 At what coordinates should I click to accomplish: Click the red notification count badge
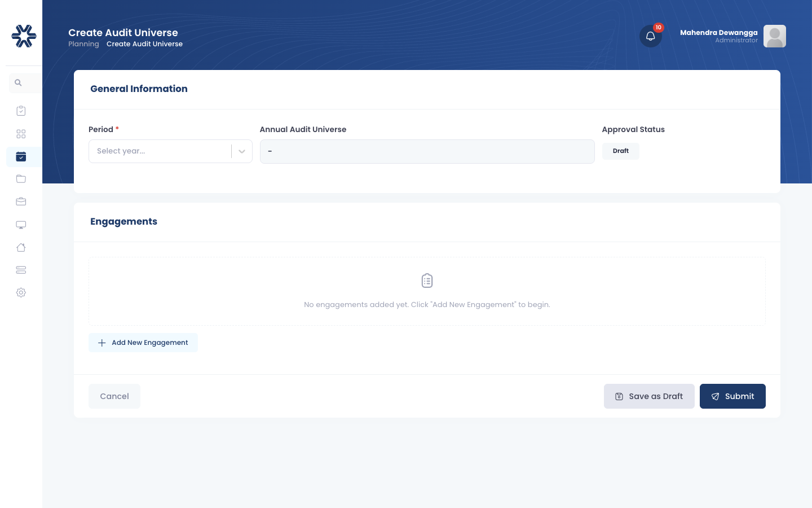coord(658,28)
